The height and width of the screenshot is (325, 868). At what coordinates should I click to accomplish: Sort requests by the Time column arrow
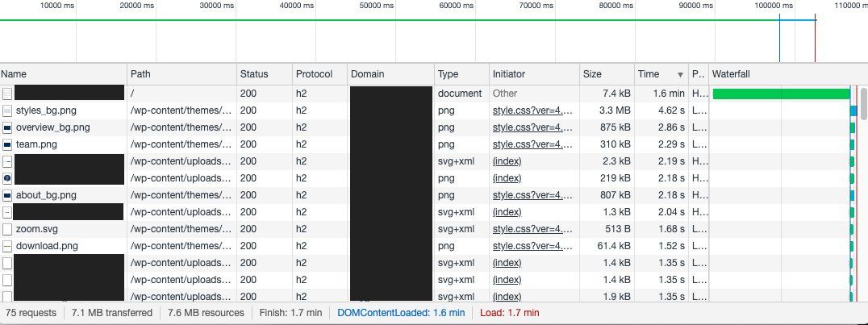(680, 74)
